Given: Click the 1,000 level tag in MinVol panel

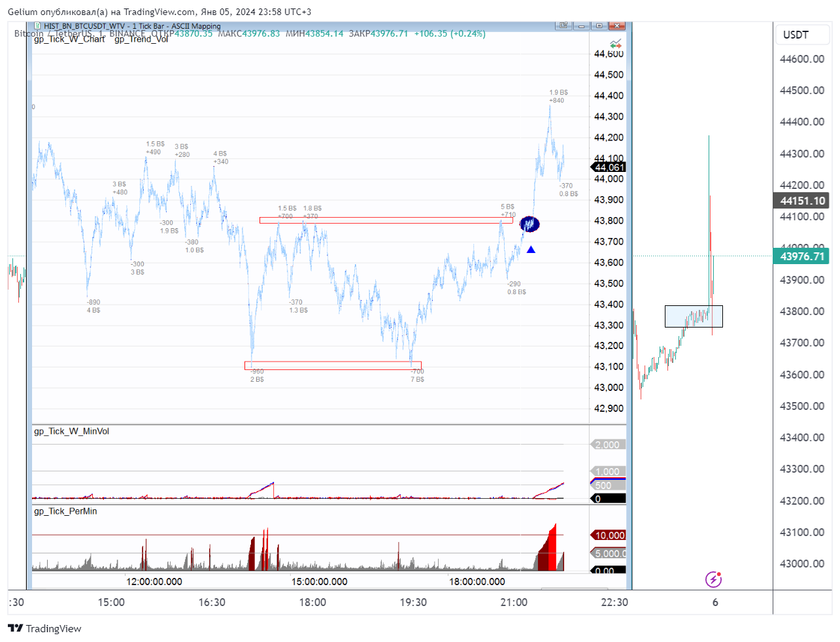Looking at the screenshot, I should pyautogui.click(x=607, y=471).
